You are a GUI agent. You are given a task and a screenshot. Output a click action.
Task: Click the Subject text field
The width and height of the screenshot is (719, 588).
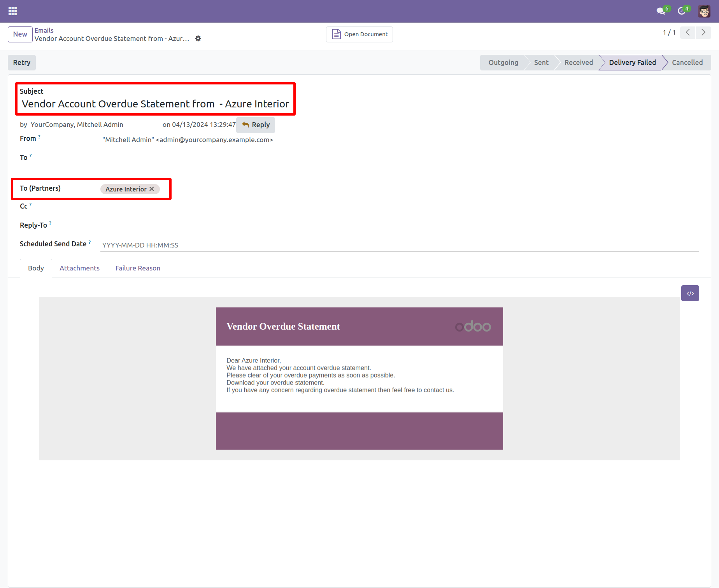156,104
